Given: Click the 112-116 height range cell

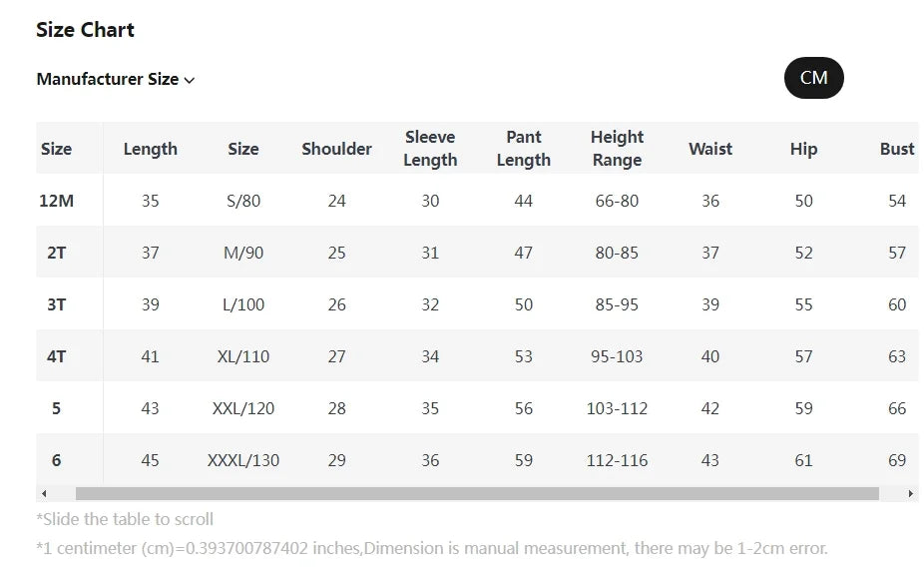Looking at the screenshot, I should point(617,460).
